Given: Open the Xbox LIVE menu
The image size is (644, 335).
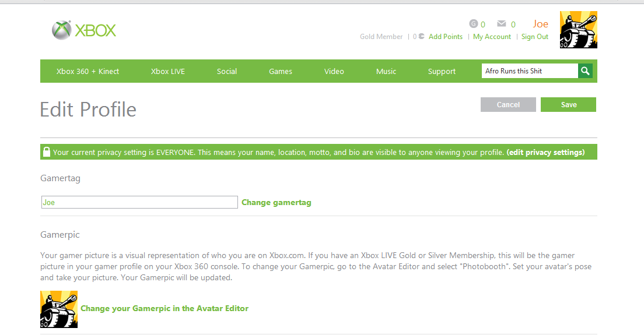Looking at the screenshot, I should click(x=168, y=71).
